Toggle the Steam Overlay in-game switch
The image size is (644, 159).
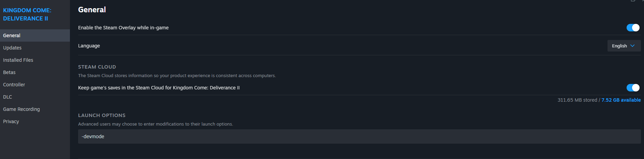click(633, 28)
